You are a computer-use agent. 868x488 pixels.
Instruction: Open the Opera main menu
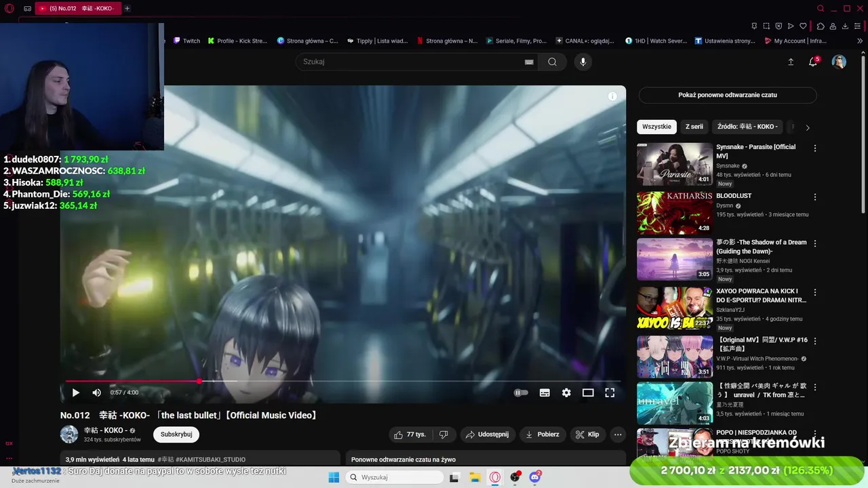click(9, 9)
